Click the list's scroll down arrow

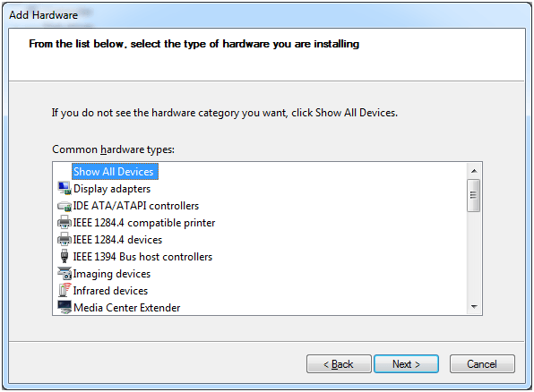(x=474, y=307)
